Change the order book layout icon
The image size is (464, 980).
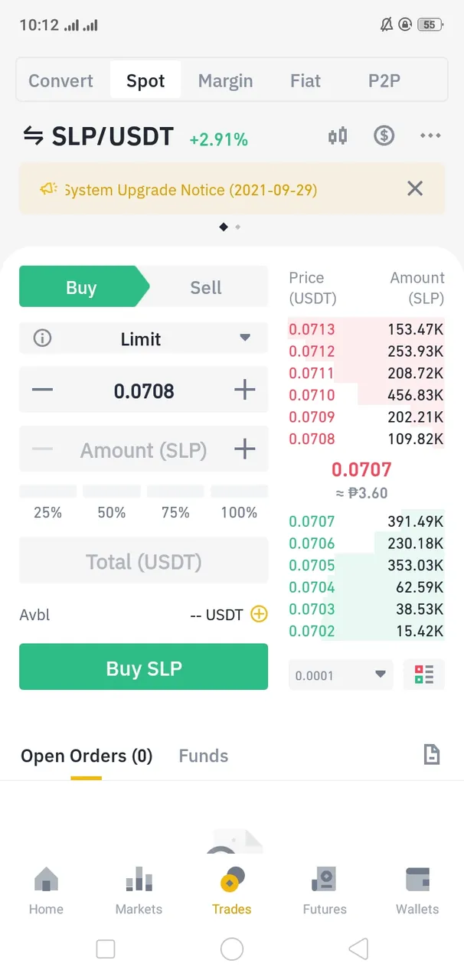(x=423, y=675)
